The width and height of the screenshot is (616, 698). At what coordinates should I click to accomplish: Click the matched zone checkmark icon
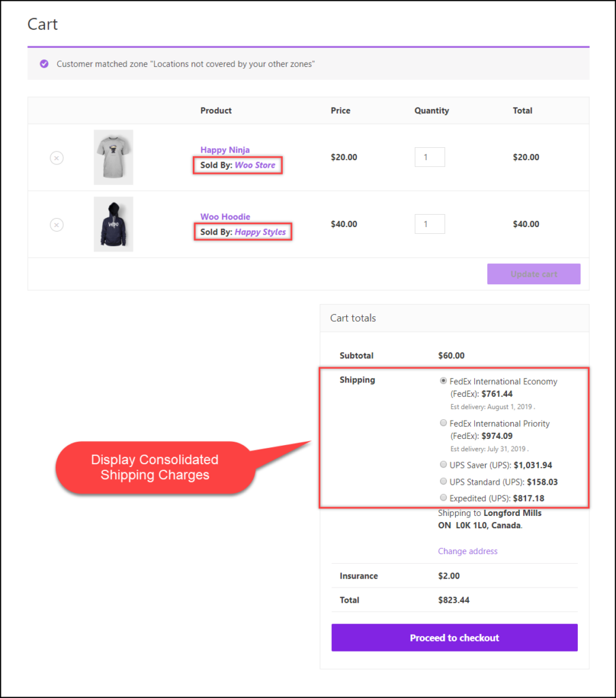tap(44, 63)
